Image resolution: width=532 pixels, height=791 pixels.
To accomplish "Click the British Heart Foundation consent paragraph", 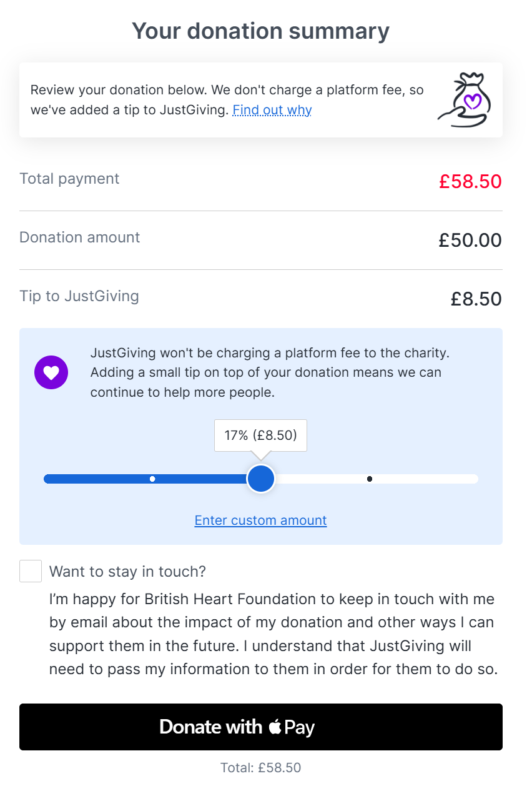I will [273, 634].
